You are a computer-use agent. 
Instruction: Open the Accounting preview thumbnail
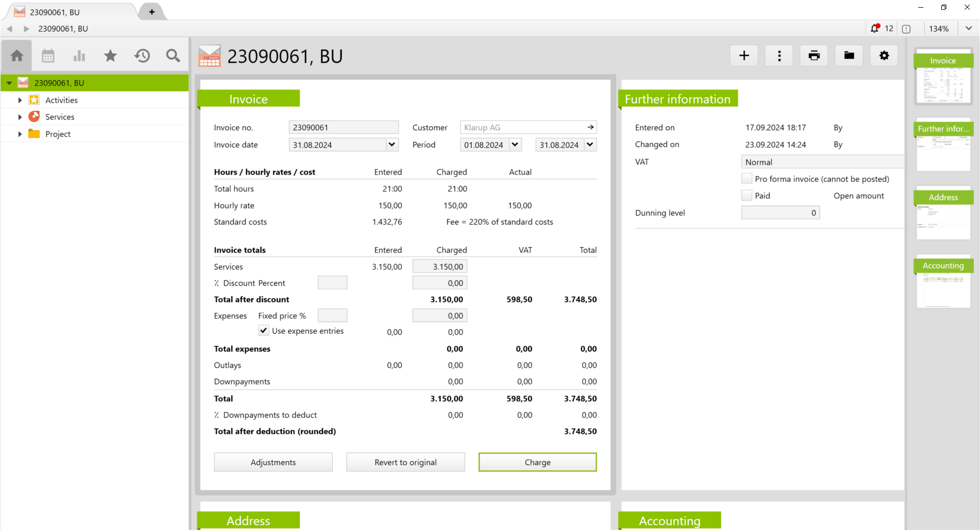coord(943,283)
